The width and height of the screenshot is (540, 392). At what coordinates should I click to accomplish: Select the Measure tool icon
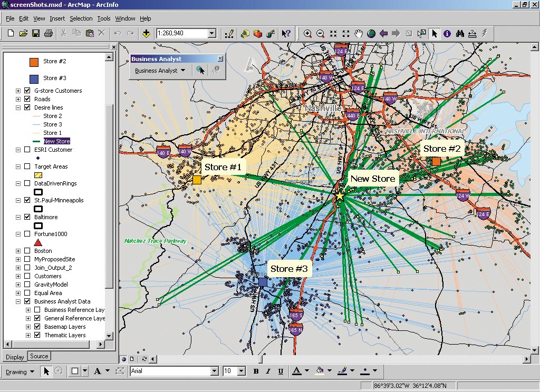click(472, 33)
